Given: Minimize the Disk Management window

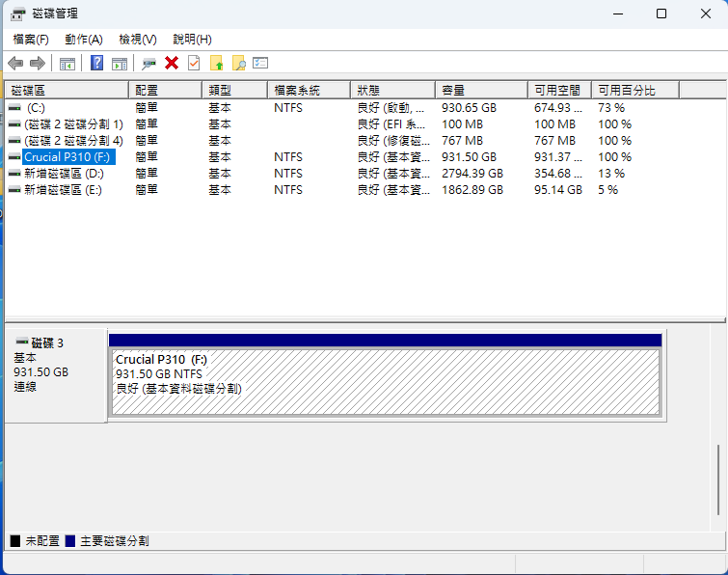Looking at the screenshot, I should [618, 14].
